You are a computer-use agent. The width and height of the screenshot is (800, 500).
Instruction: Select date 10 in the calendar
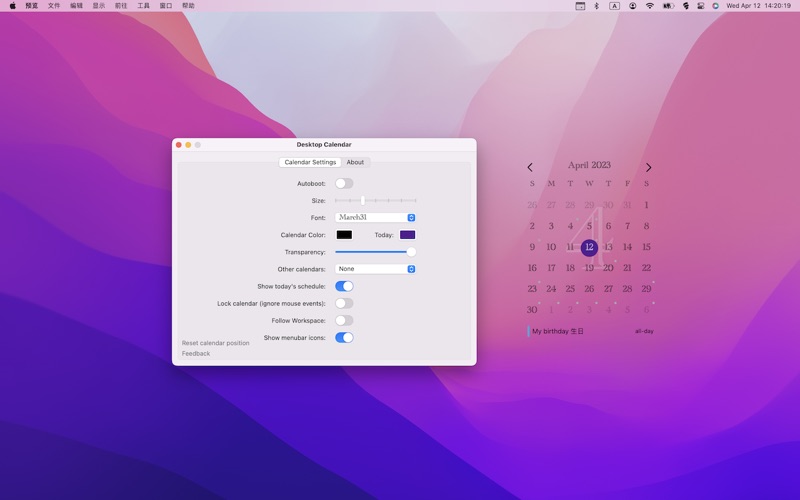[x=551, y=247]
